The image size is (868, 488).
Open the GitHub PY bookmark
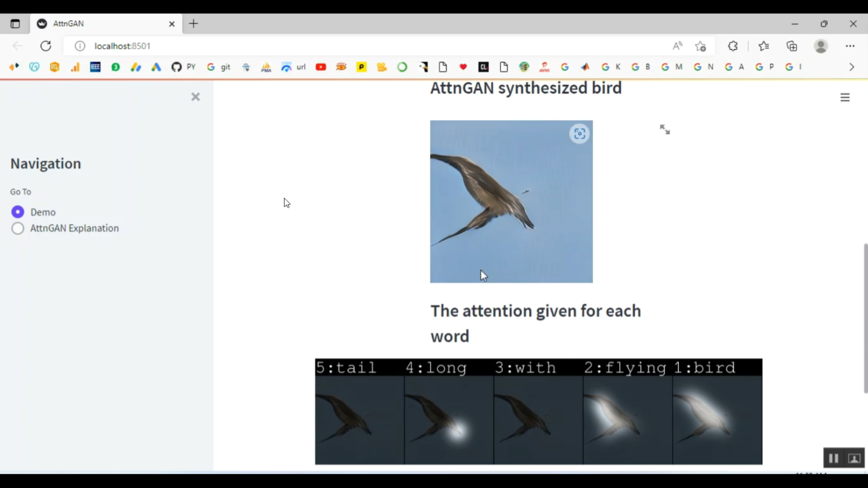[183, 67]
